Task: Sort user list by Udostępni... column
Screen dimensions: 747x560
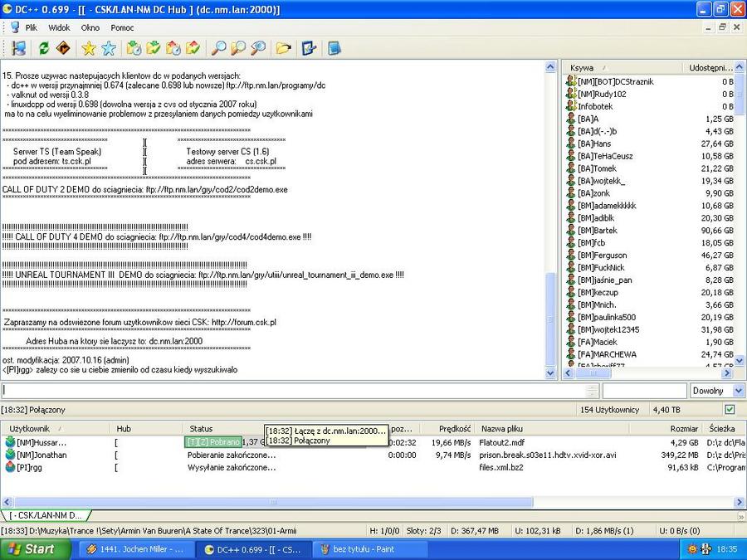Action: [x=709, y=68]
